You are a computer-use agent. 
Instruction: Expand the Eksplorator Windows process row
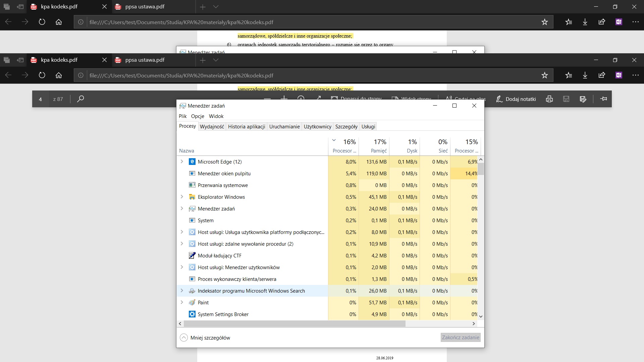tap(182, 197)
